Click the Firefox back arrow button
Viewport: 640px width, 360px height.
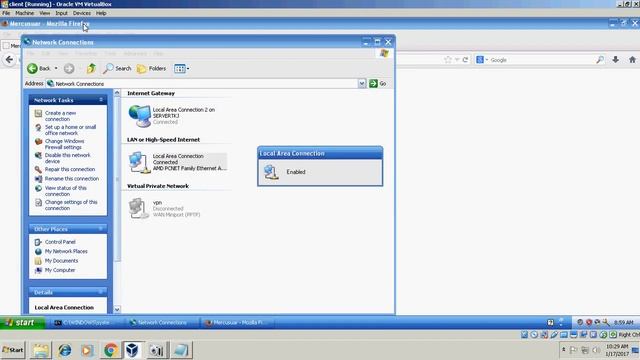tap(9, 60)
